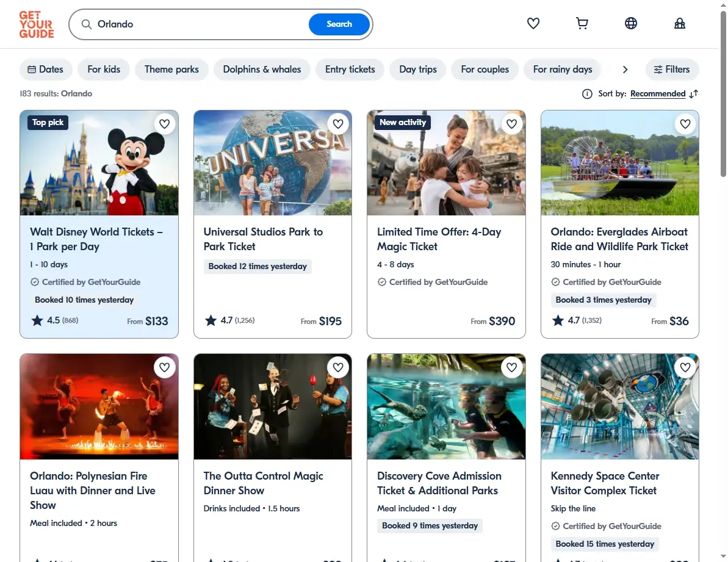
Task: Click sliders icon in Filters button
Action: tap(658, 70)
